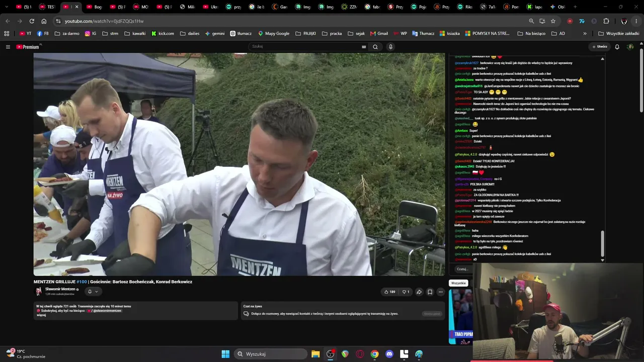This screenshot has height=362, width=644.
Task: Open the on-screen keyboard icon in search box
Action: click(364, 47)
